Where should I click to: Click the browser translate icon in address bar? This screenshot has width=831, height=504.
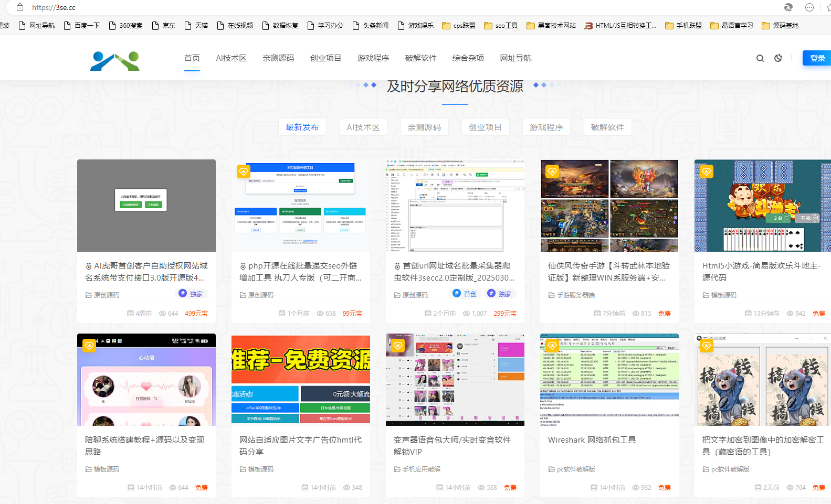pyautogui.click(x=788, y=7)
